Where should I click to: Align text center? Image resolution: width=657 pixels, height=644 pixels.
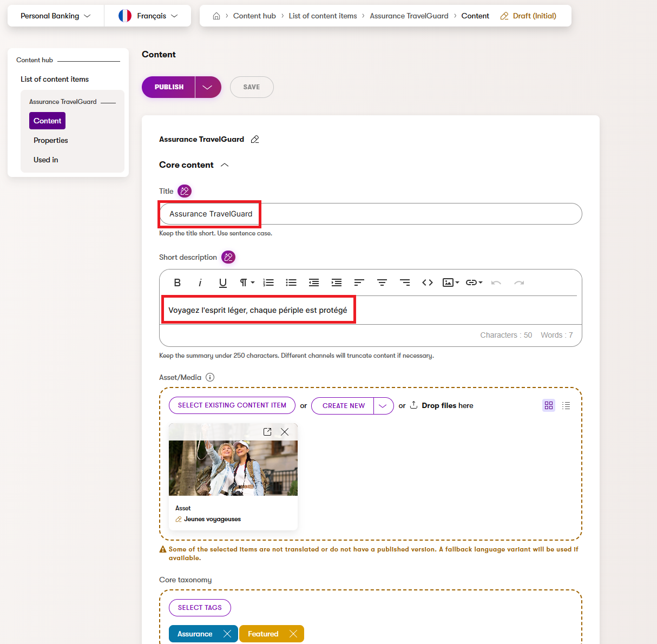tap(382, 282)
